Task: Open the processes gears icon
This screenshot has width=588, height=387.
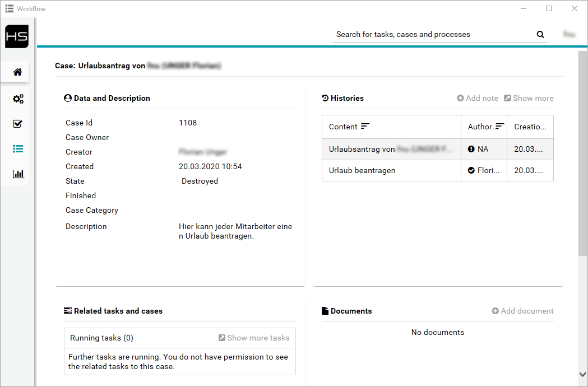Action: (18, 99)
